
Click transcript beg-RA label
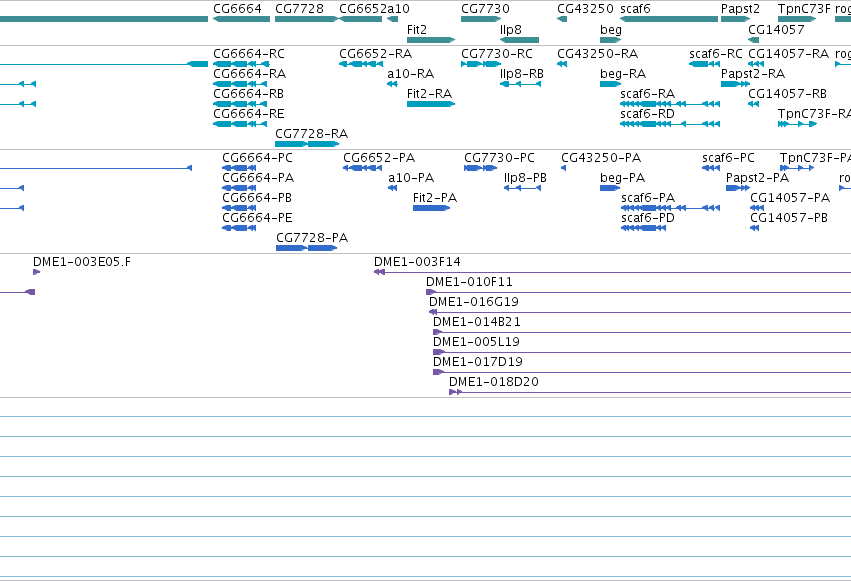pos(623,74)
